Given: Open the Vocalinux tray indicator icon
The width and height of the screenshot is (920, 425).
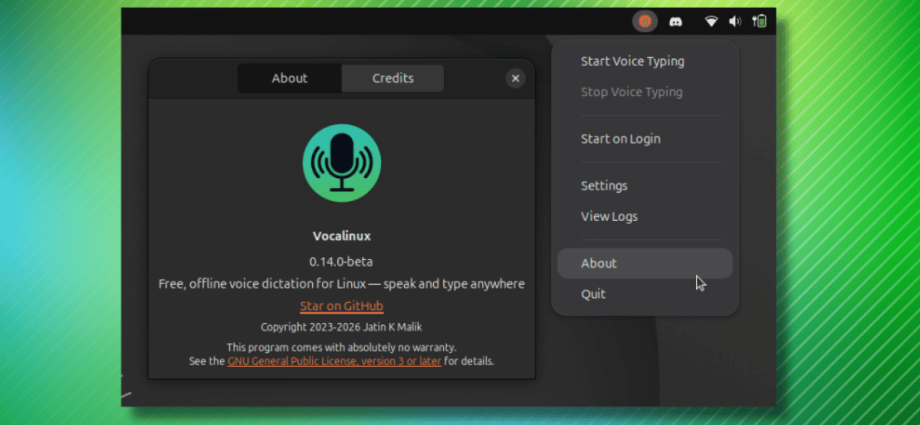Looking at the screenshot, I should click(x=645, y=22).
